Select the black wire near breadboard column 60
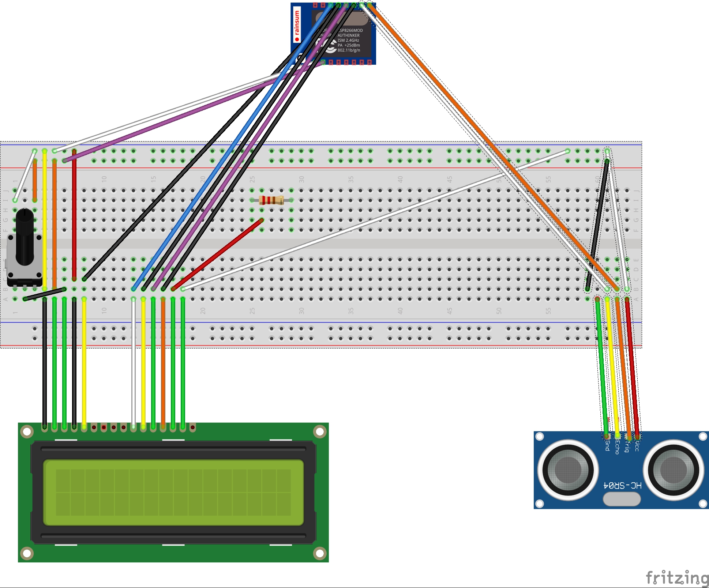 (x=597, y=225)
